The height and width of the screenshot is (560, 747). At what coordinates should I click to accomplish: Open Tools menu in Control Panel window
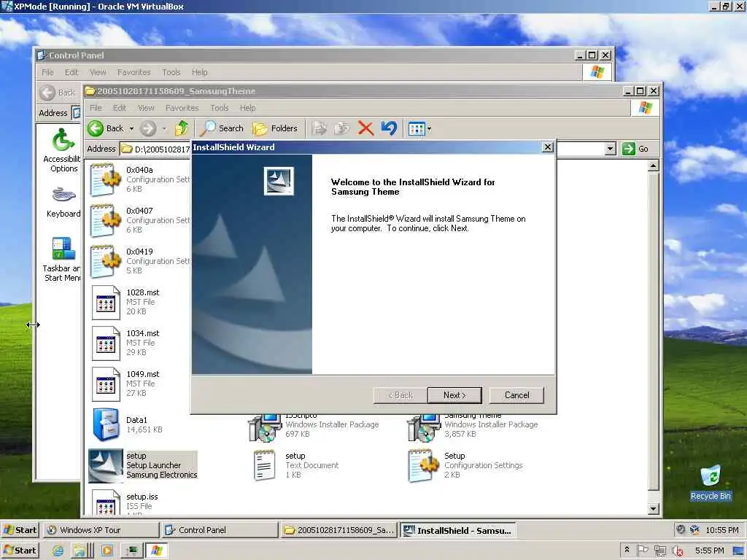[x=171, y=72]
